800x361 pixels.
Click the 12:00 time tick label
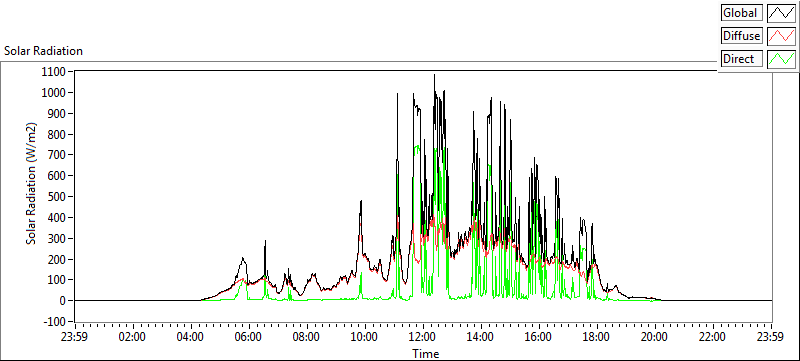(x=423, y=337)
